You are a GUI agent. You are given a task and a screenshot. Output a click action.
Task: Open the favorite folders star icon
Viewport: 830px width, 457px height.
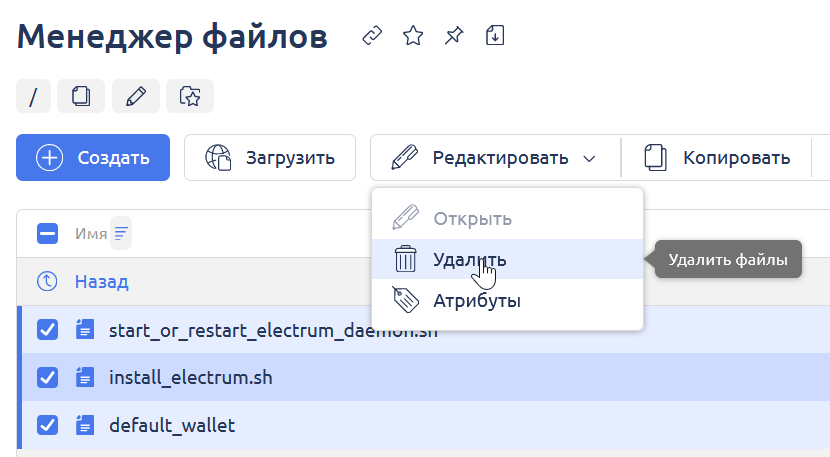pos(190,96)
